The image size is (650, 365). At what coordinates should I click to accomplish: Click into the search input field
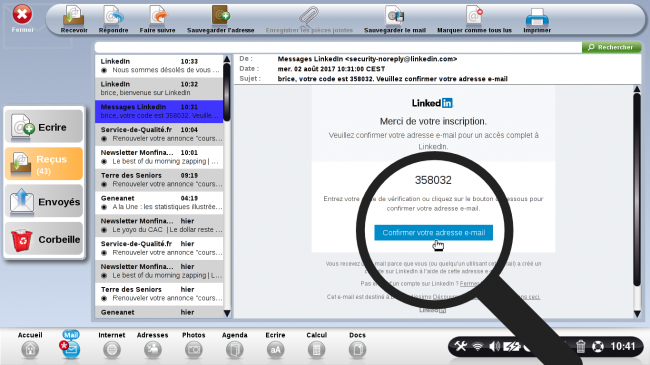tap(338, 47)
